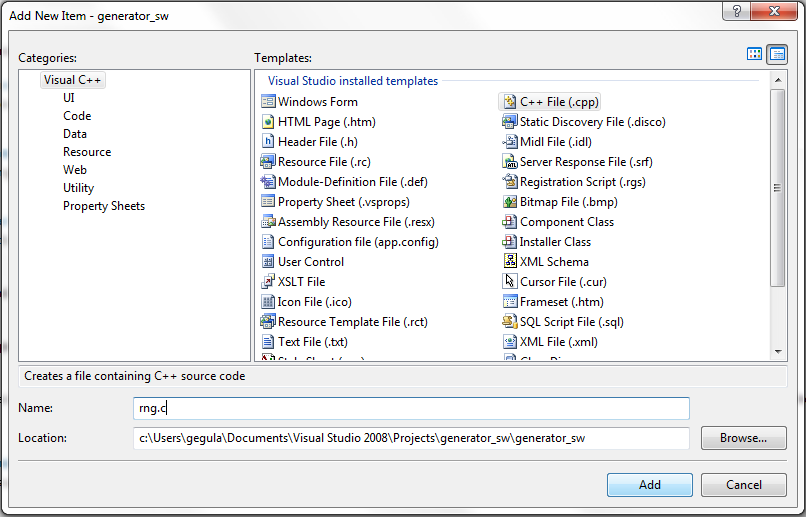Choose the Module-Definition File (.def) icon
806x517 pixels.
pos(268,182)
